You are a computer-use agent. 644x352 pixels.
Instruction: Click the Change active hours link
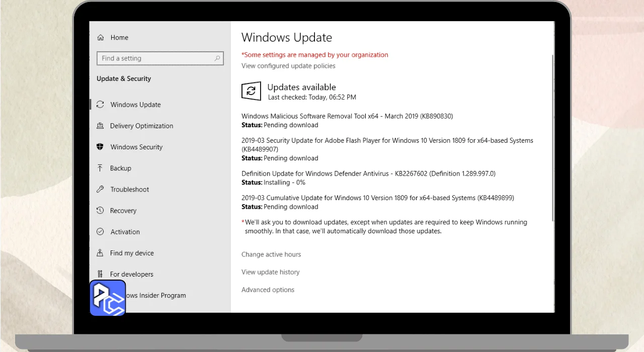271,254
